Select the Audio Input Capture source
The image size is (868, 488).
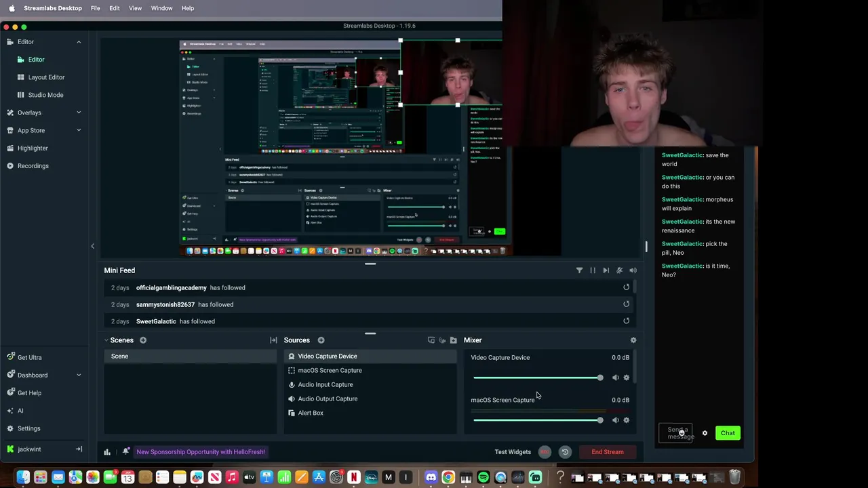click(x=370, y=384)
